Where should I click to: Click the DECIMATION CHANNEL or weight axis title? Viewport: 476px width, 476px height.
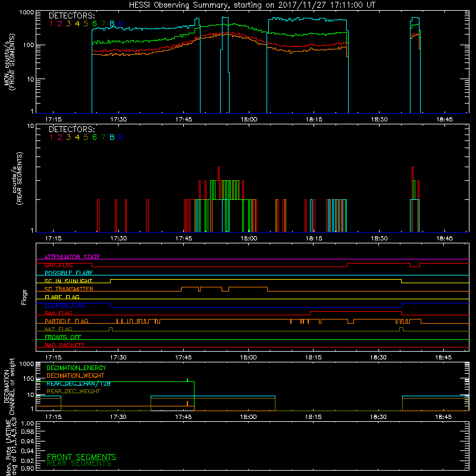(x=9, y=387)
